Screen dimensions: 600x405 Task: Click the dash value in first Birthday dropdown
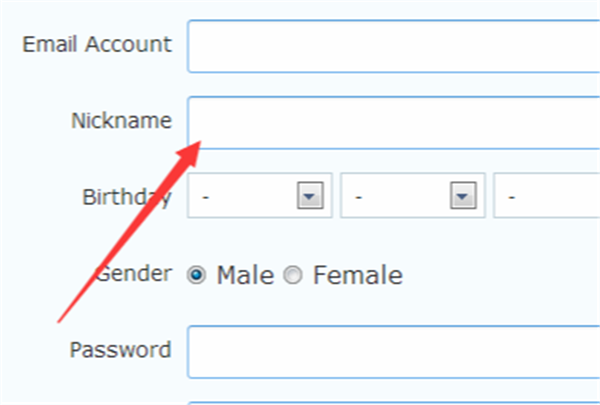(206, 195)
